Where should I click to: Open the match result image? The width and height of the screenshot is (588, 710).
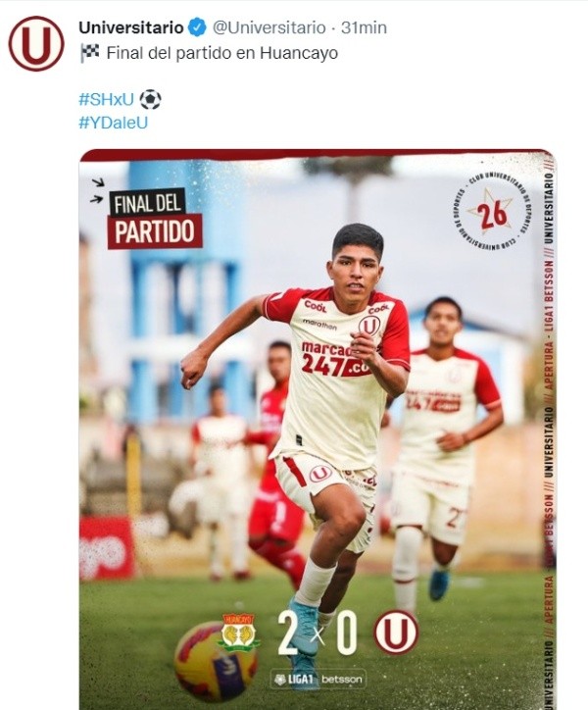click(318, 430)
